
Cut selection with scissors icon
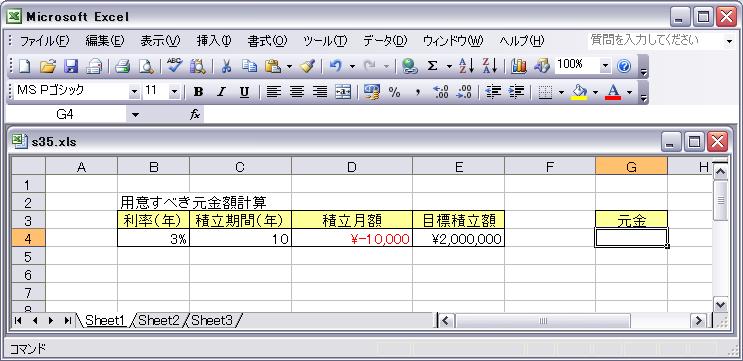pos(226,67)
